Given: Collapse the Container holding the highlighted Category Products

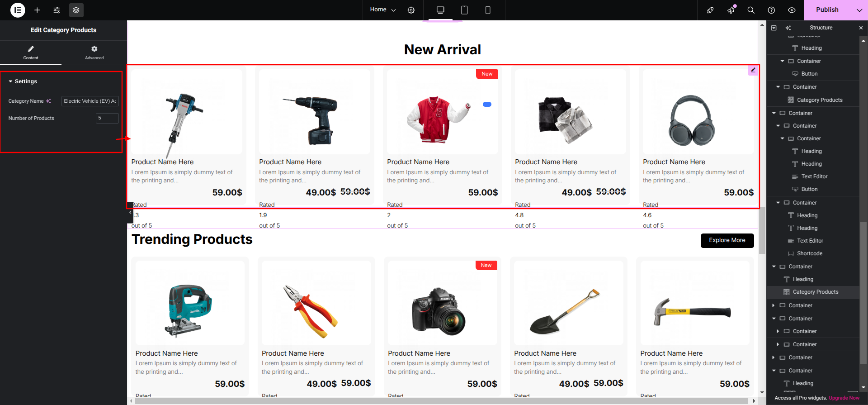Looking at the screenshot, I should point(774,267).
